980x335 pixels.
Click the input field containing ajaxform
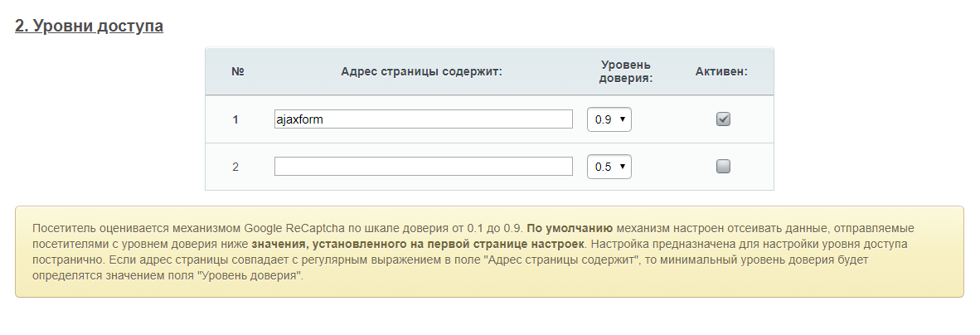[423, 119]
